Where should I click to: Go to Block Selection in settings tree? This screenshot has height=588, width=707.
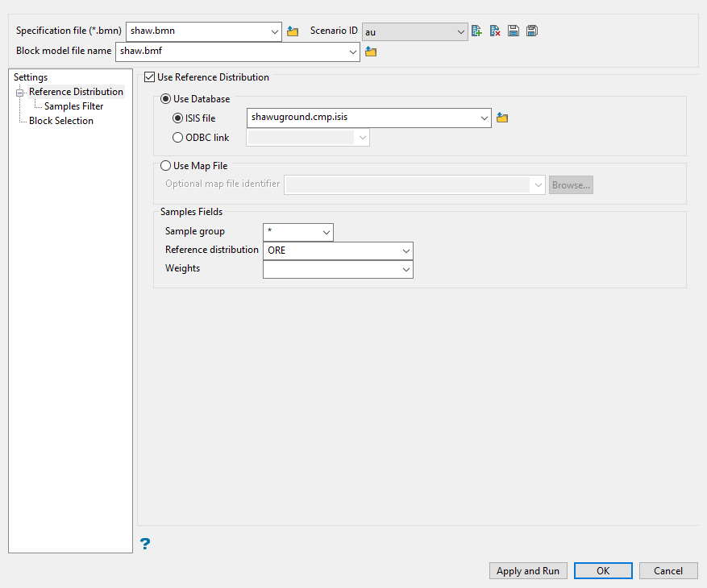61,121
